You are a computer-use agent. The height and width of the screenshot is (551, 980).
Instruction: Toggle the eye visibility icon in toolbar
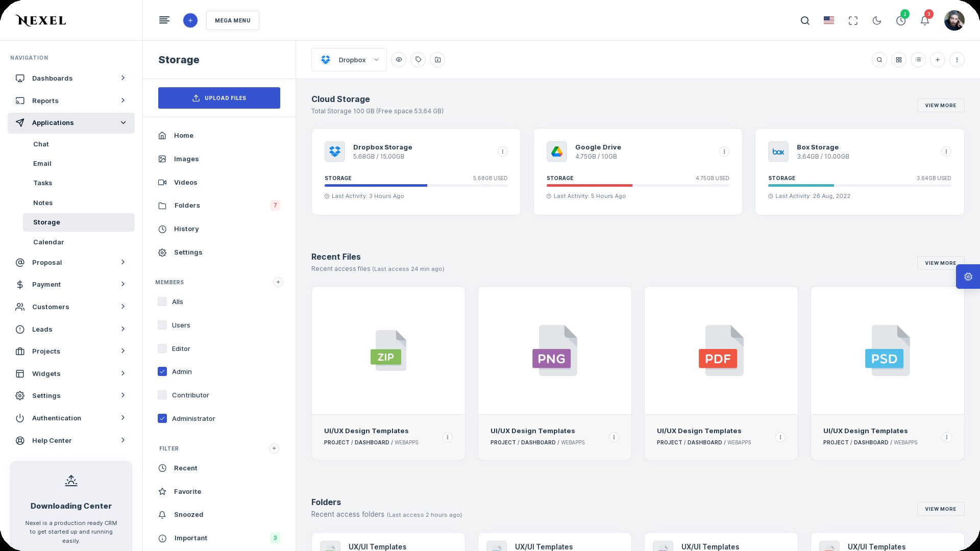click(x=399, y=60)
